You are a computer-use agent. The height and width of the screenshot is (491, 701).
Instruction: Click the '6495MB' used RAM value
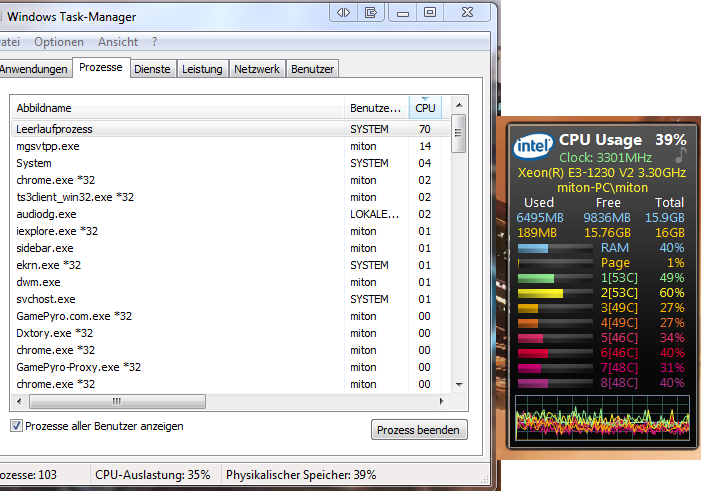click(x=540, y=218)
